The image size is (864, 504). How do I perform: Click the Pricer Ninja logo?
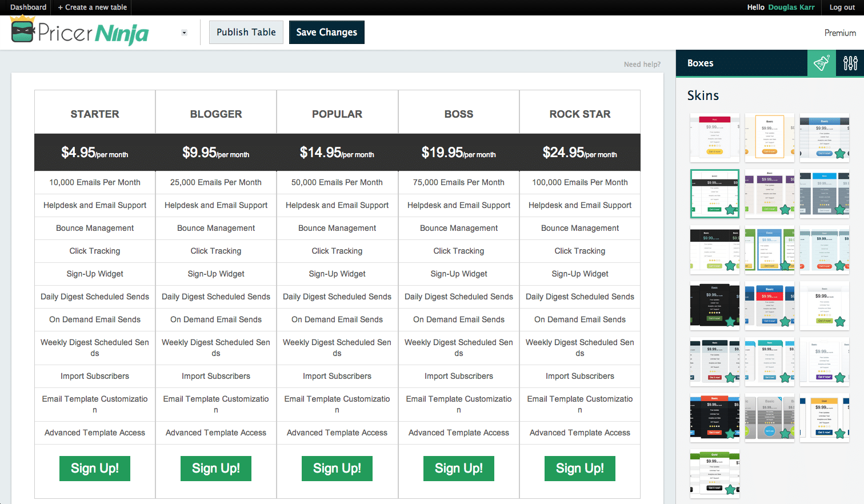80,32
